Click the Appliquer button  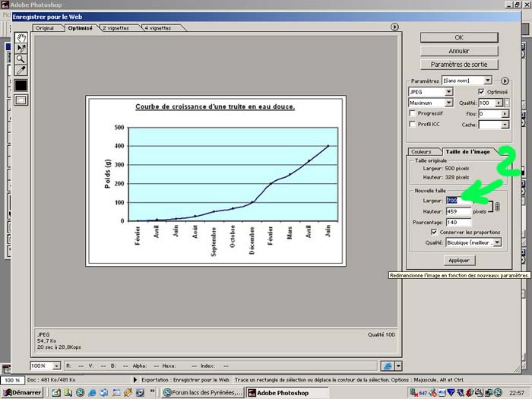[459, 260]
